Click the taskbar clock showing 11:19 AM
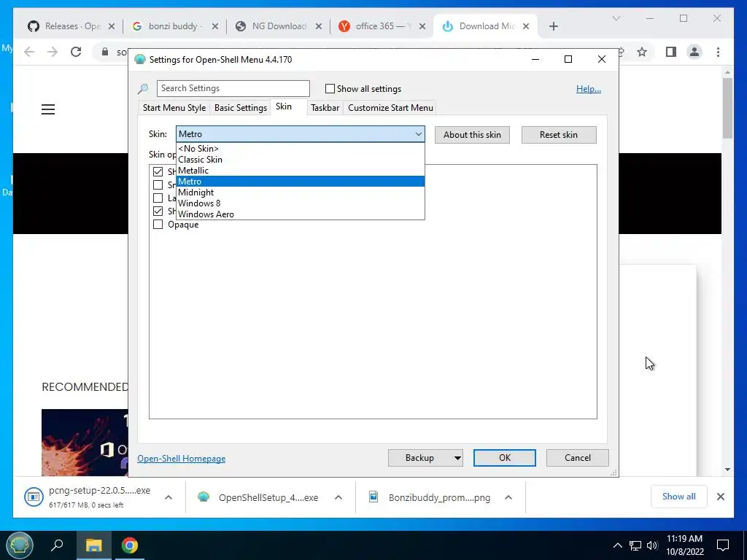Image resolution: width=747 pixels, height=560 pixels. [x=684, y=545]
